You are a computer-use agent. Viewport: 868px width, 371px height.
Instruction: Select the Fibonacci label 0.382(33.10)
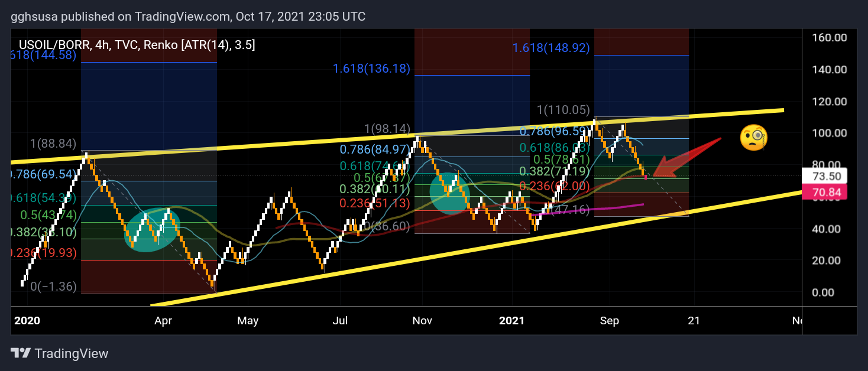(x=44, y=233)
